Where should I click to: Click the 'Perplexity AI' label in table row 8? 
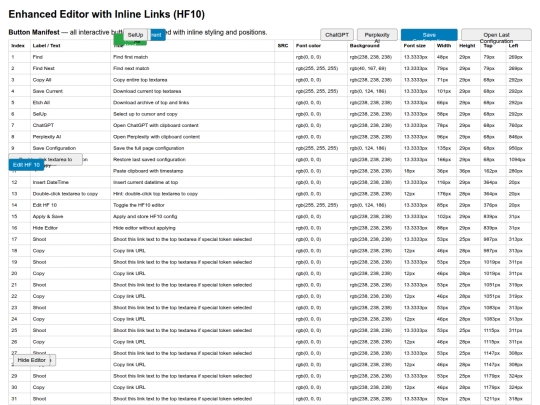(x=47, y=136)
